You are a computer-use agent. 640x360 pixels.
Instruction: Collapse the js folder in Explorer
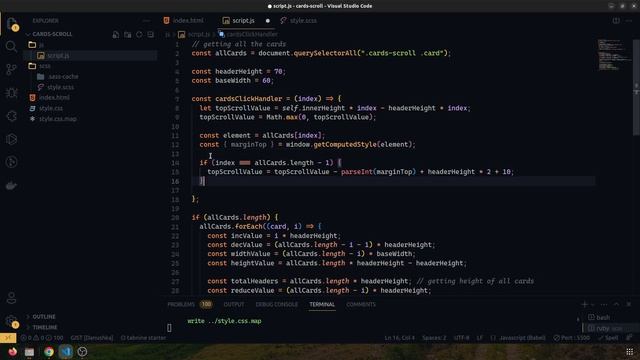click(x=36, y=45)
